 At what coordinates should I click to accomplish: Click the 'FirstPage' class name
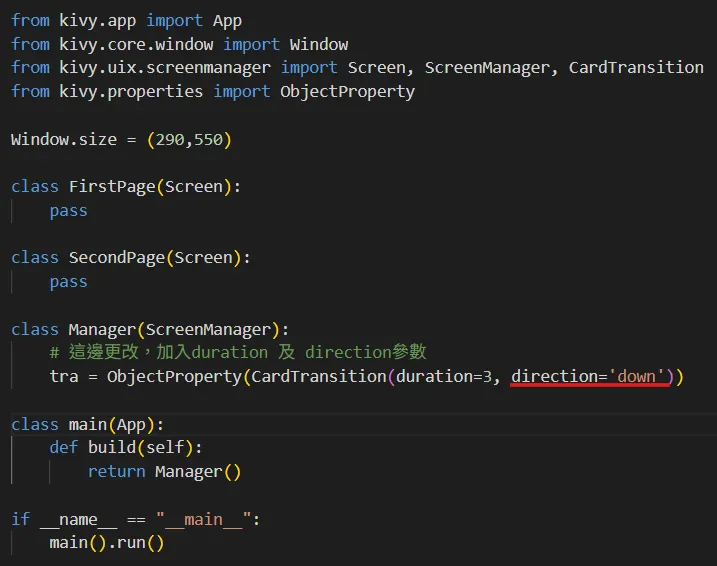click(112, 187)
